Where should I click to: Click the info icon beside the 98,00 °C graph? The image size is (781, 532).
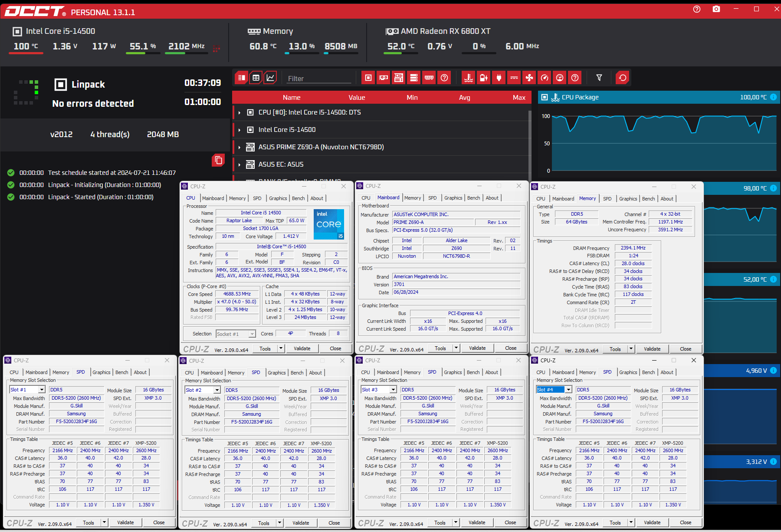(773, 188)
